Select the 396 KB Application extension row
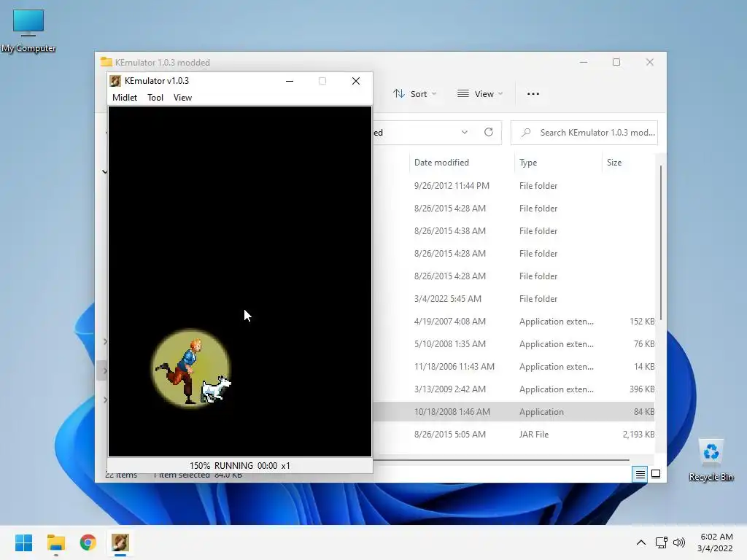This screenshot has width=747, height=560. pyautogui.click(x=514, y=389)
